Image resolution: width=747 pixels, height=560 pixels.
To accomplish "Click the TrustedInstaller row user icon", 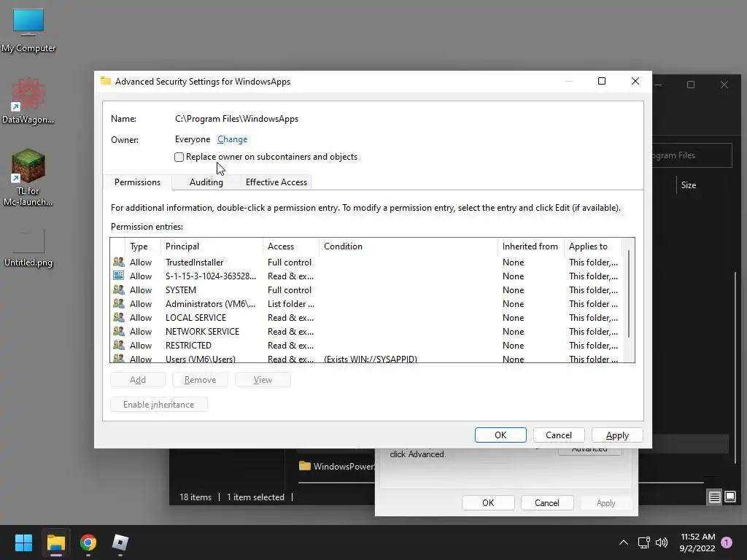I will coord(119,262).
